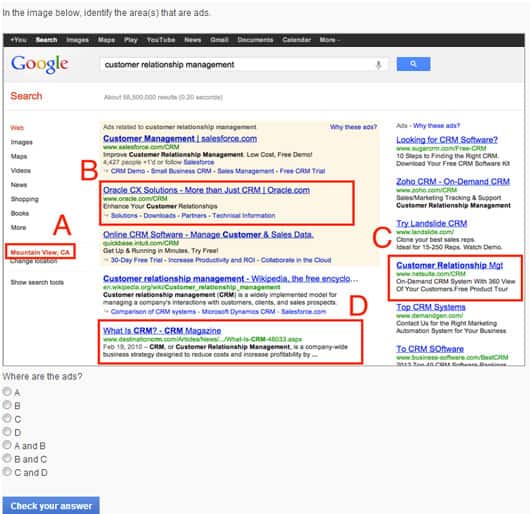Open Maps in the top black bar

(106, 40)
